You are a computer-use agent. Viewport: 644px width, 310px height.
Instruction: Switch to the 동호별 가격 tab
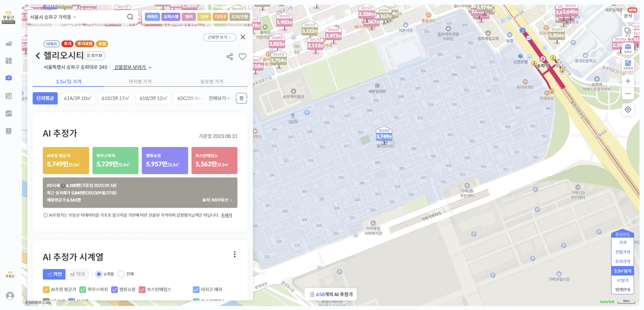click(x=211, y=82)
